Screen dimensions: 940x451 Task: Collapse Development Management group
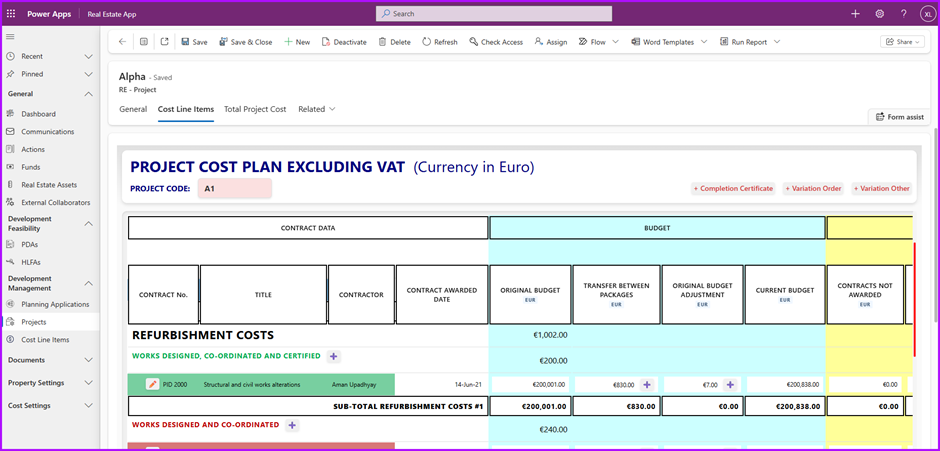click(x=88, y=283)
